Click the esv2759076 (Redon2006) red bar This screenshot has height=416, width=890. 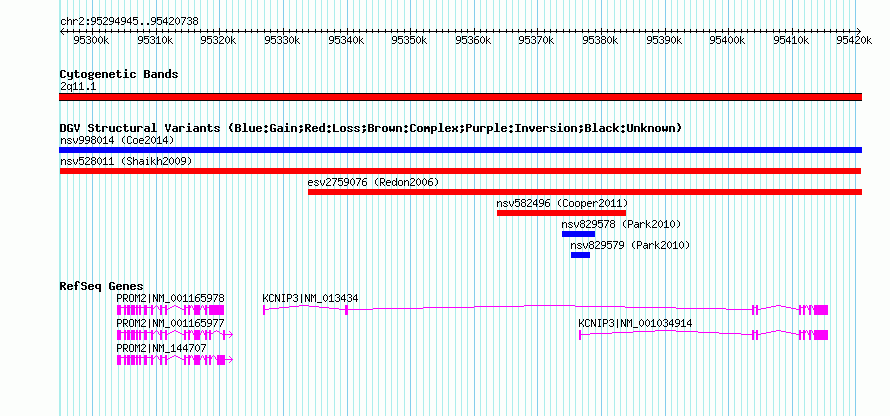(x=585, y=192)
